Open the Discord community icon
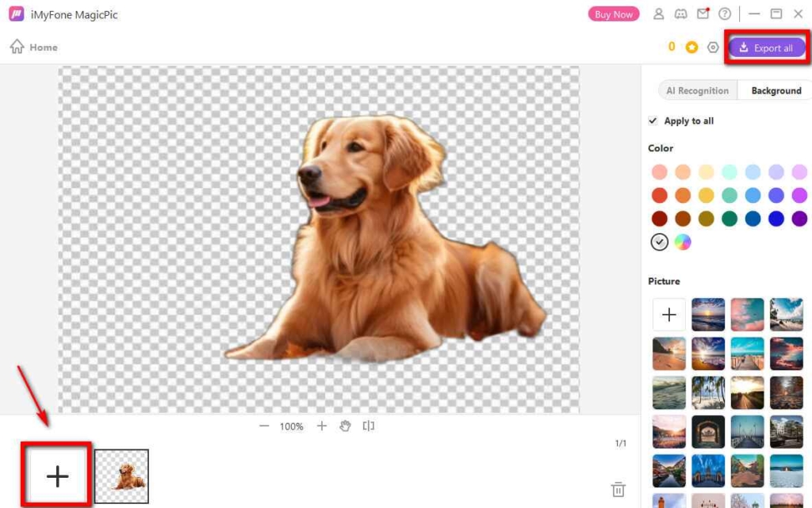The image size is (812, 508). [679, 13]
